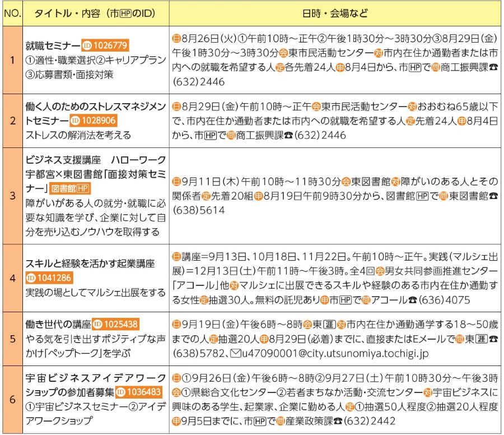504x435 pixels.
Task: Click row number 1 cell
Action: (x=12, y=60)
